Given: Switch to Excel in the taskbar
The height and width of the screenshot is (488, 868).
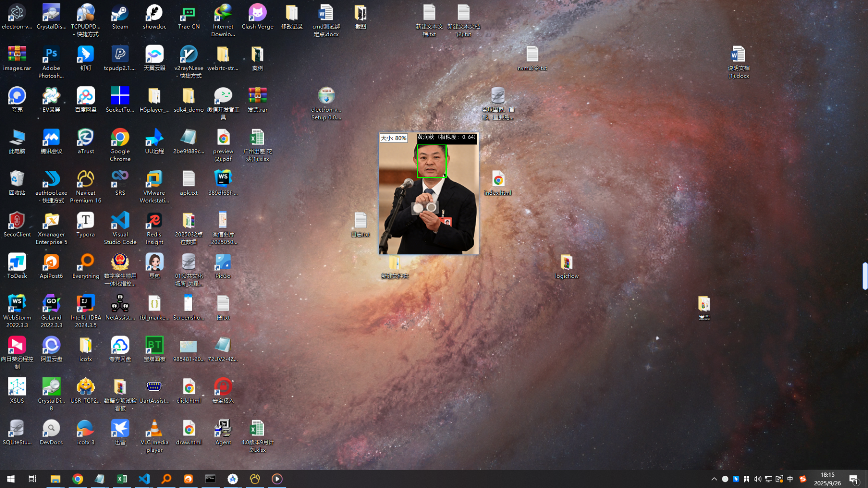Looking at the screenshot, I should (122, 479).
